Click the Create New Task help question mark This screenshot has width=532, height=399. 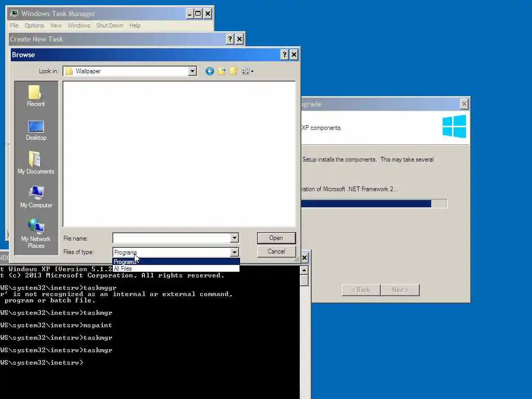230,39
